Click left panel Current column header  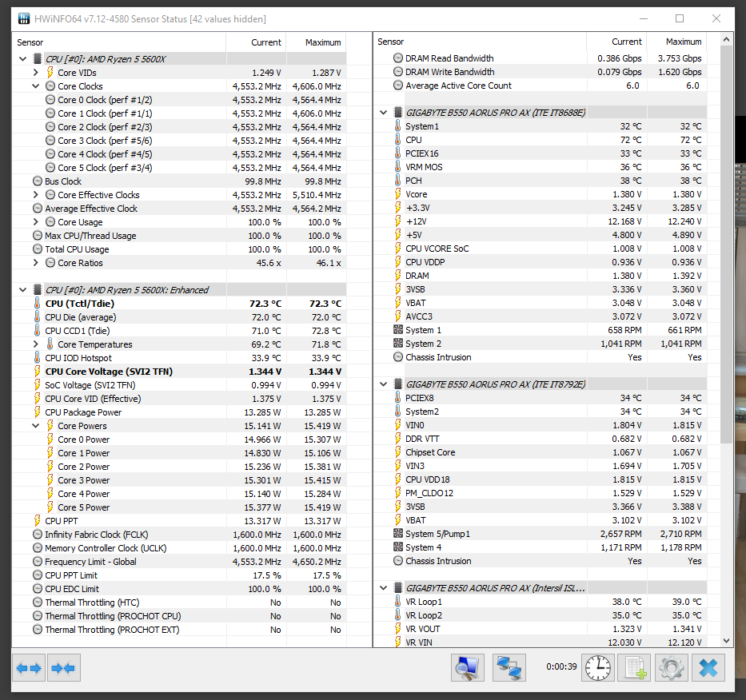click(x=257, y=42)
